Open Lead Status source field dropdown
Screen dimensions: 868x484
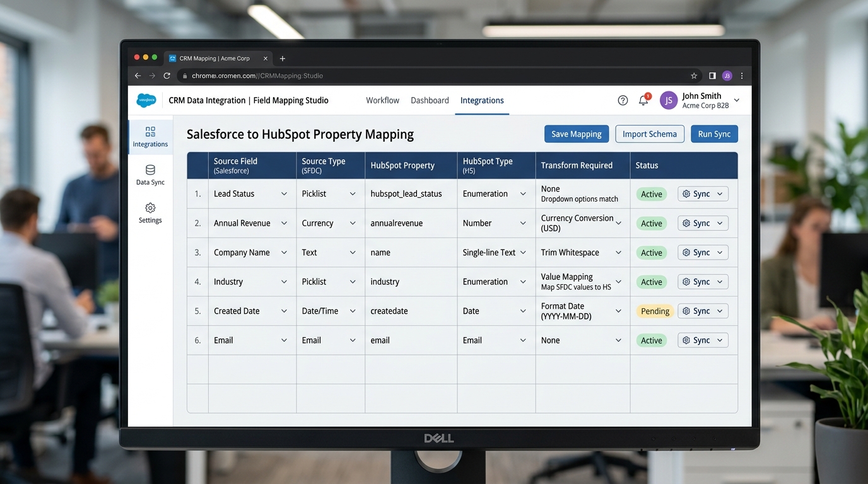click(284, 194)
